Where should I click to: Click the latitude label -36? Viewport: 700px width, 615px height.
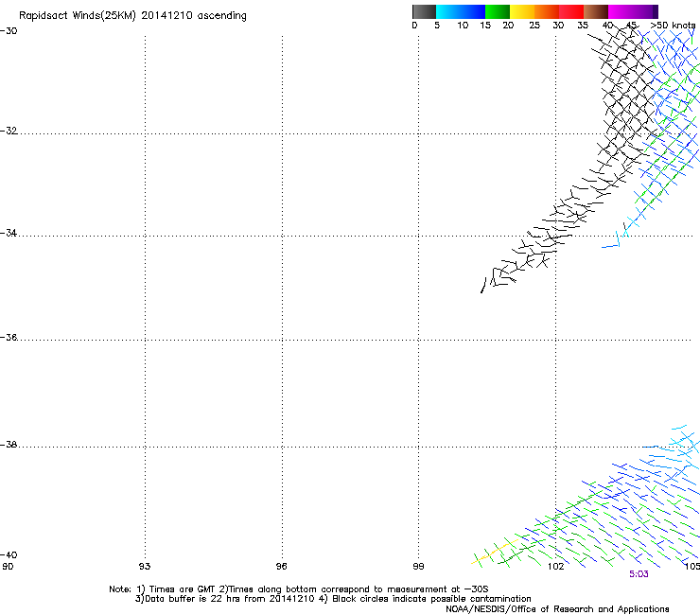(x=9, y=337)
